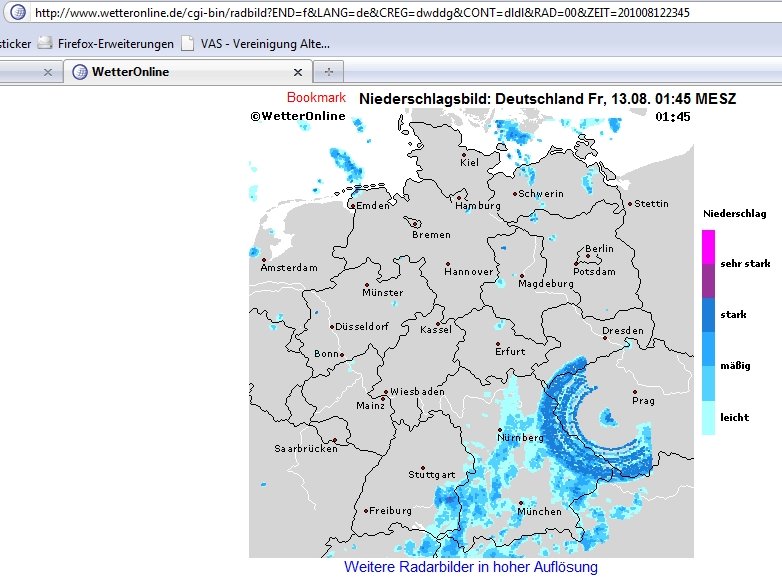Screen dimensions: 782x578
Task: Open VAS - Vereinigung Alte... bookmark
Action: 264,44
